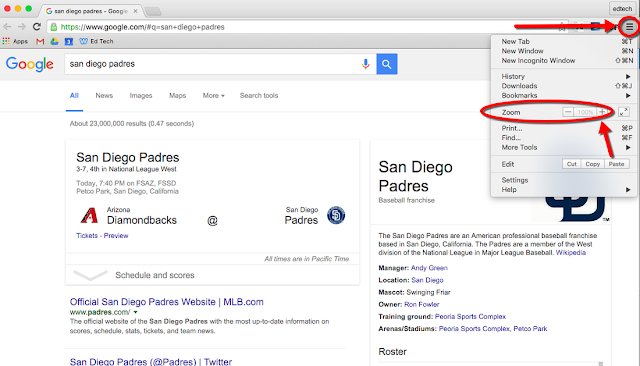Click the Google logo

29,64
